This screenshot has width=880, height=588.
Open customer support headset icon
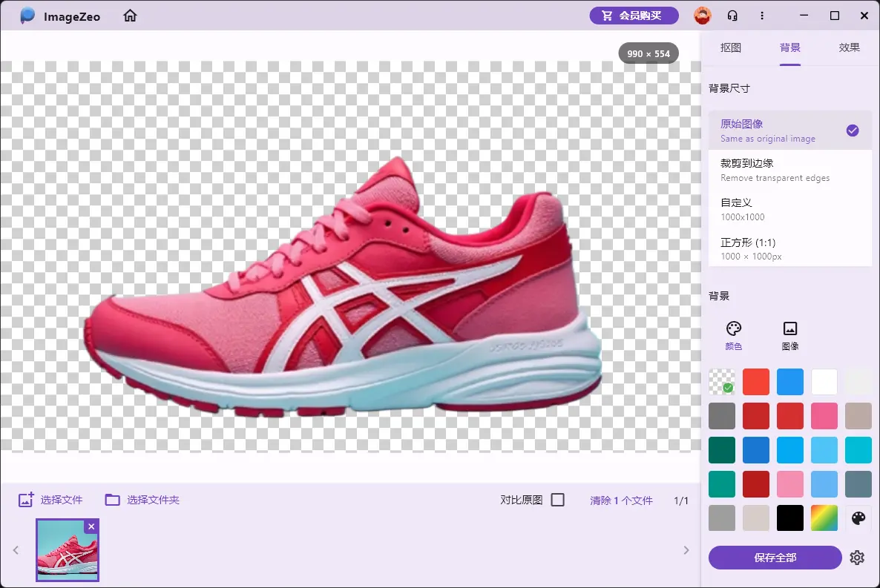(x=732, y=16)
